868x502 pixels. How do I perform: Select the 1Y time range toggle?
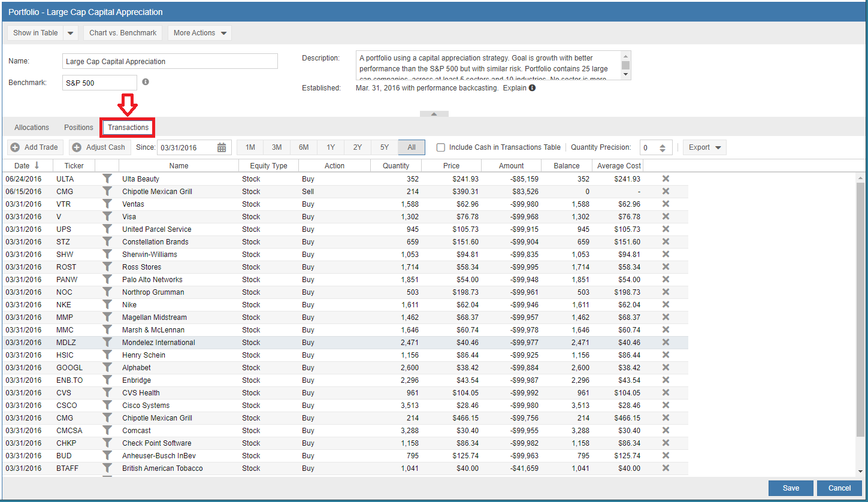tap(331, 147)
